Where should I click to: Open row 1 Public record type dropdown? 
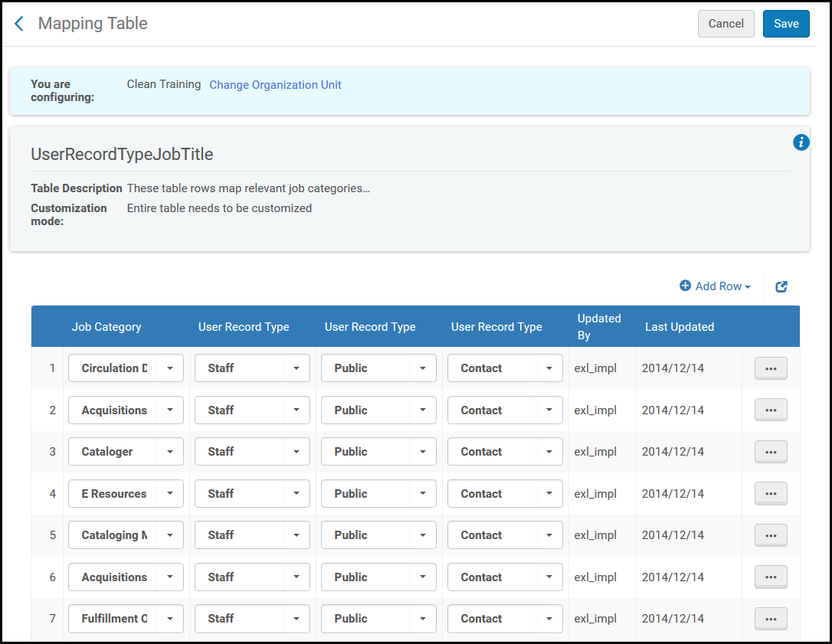click(378, 368)
